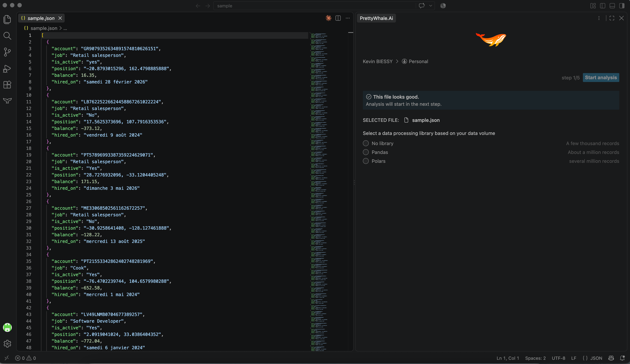Select the Pandas radio option
The height and width of the screenshot is (364, 630).
point(366,152)
